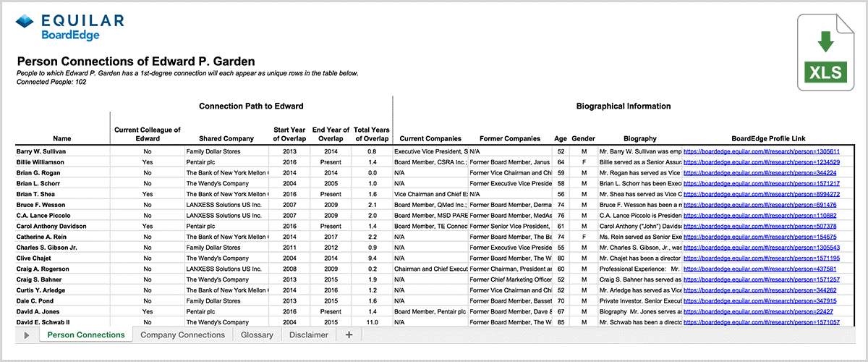Click the sheet navigation arrow at bottom left
This screenshot has width=868, height=362.
click(27, 334)
